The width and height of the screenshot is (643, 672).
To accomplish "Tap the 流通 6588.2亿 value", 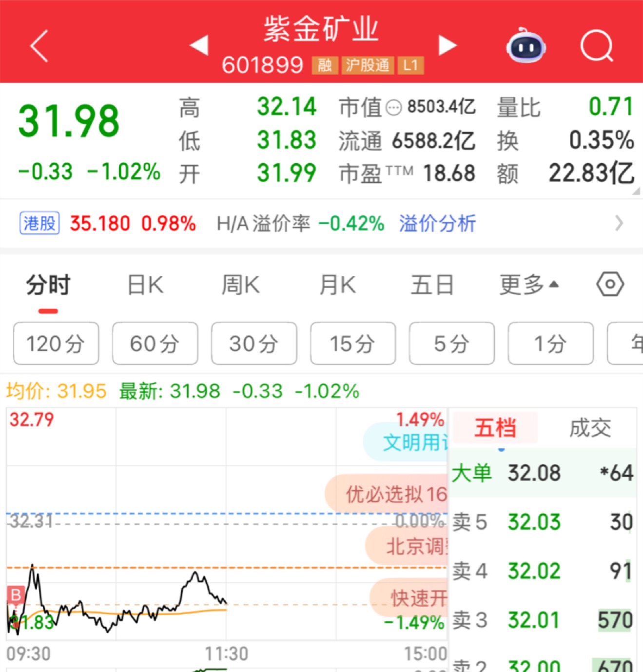I will pyautogui.click(x=433, y=140).
